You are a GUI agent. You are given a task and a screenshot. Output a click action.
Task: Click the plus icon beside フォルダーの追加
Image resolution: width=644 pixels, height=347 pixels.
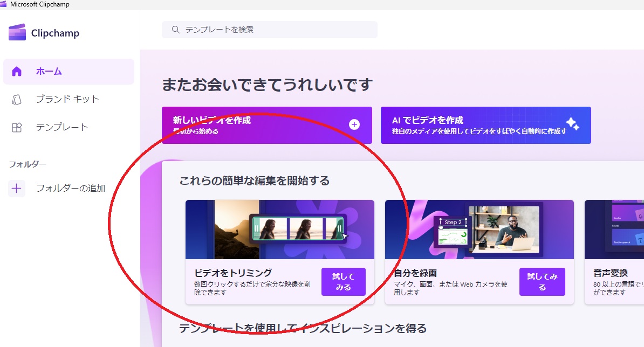[x=17, y=189]
